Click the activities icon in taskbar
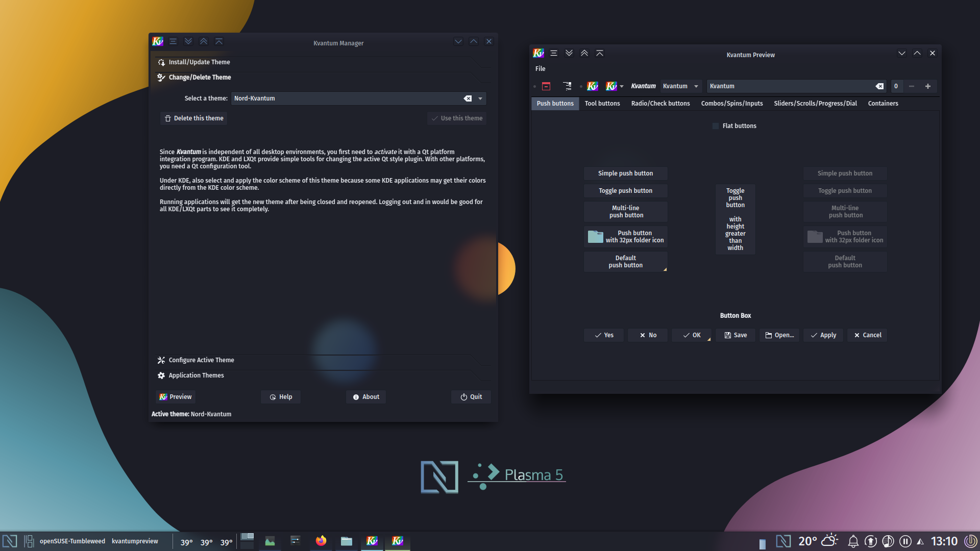This screenshot has height=551, width=980. click(29, 541)
